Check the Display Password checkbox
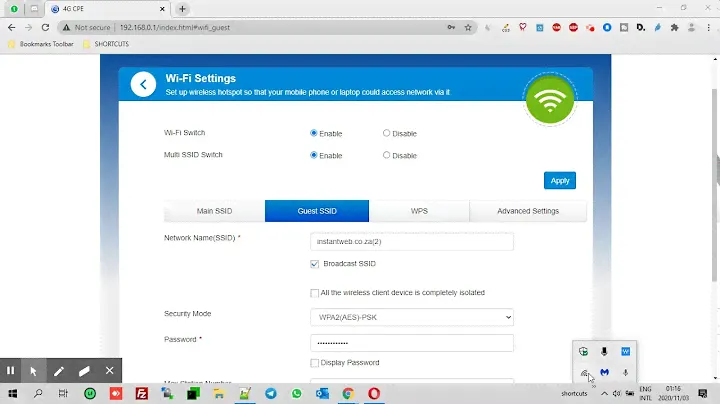 point(315,363)
